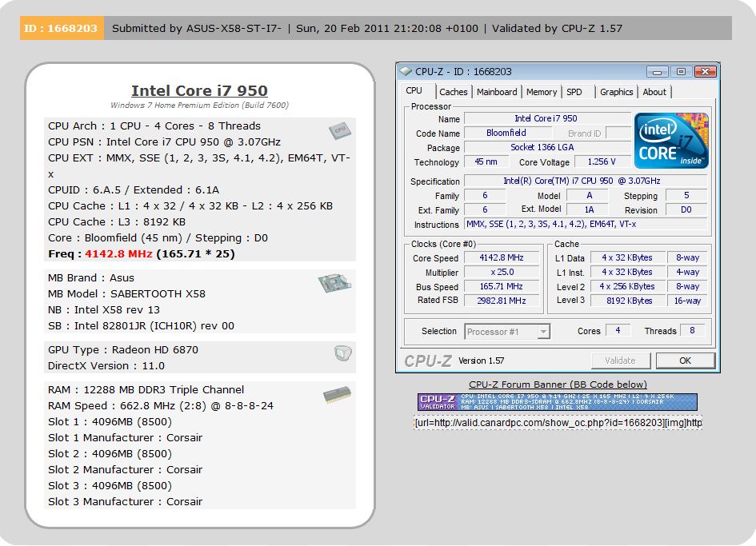This screenshot has width=756, height=546.
Task: Open the Intel Core i7 950 heading link
Action: pos(199,90)
